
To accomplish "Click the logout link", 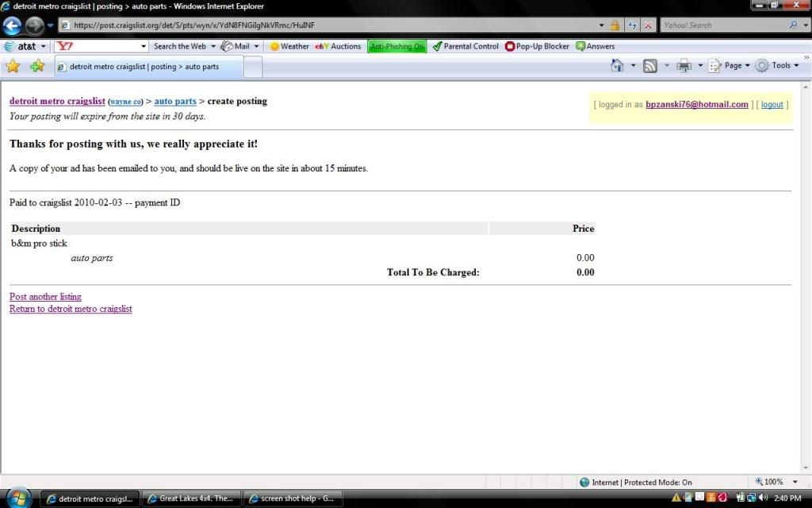I will tap(772, 105).
